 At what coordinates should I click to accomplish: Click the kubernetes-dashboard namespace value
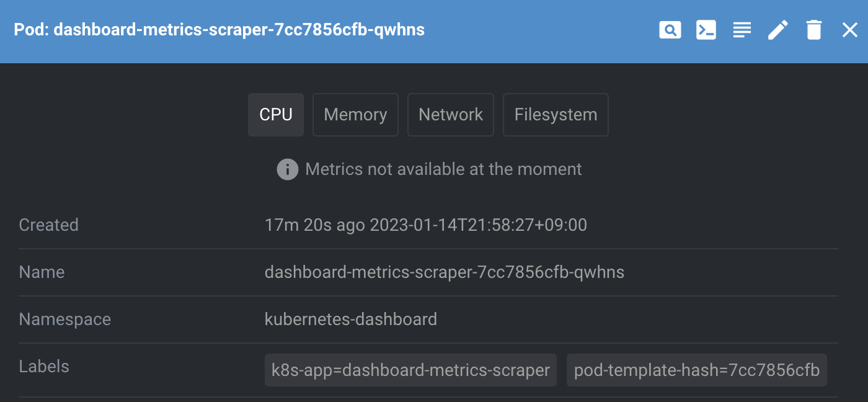pos(351,319)
